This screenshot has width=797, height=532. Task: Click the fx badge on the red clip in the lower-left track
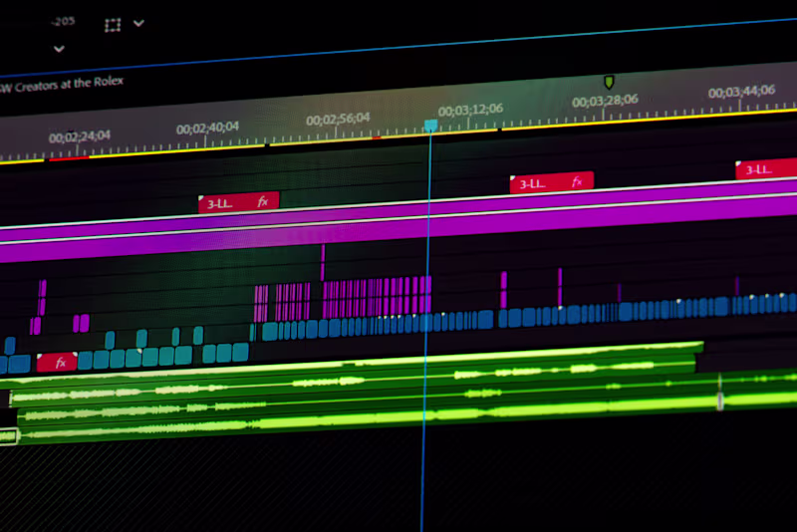pyautogui.click(x=61, y=363)
